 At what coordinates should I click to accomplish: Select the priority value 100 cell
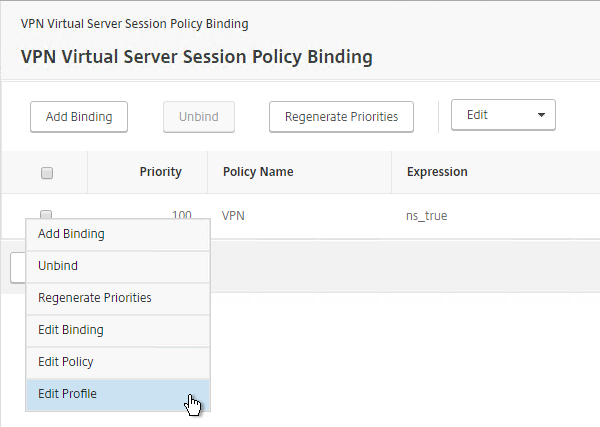[x=181, y=215]
